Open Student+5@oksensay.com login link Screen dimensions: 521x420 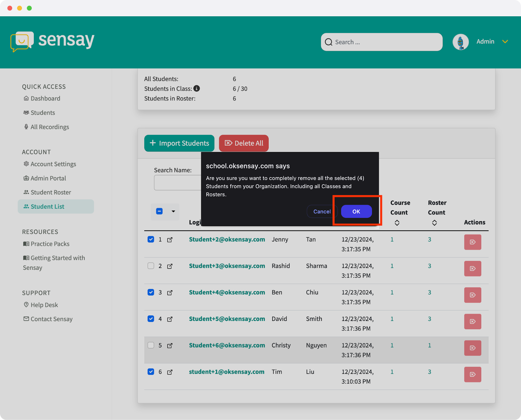point(227,319)
